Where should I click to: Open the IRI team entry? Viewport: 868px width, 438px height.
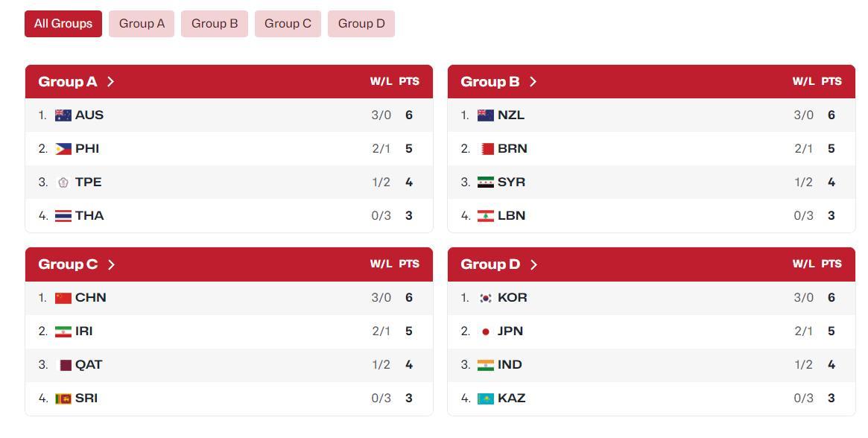pyautogui.click(x=229, y=331)
